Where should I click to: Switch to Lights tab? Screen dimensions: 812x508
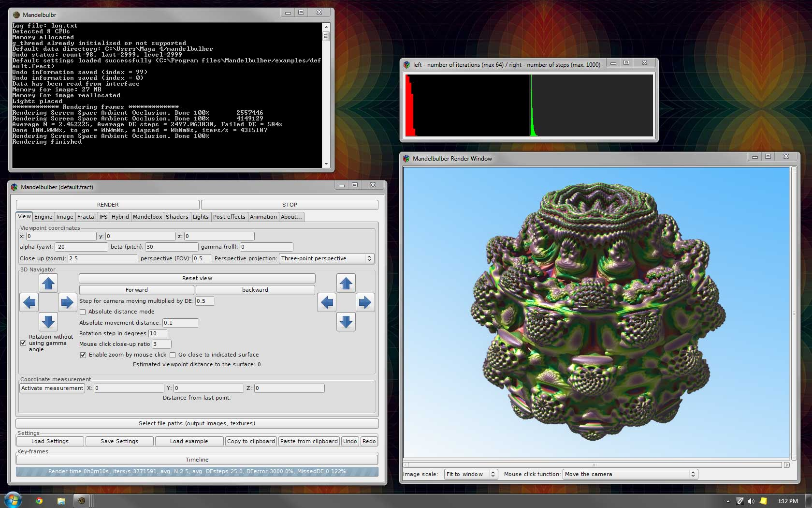(201, 217)
